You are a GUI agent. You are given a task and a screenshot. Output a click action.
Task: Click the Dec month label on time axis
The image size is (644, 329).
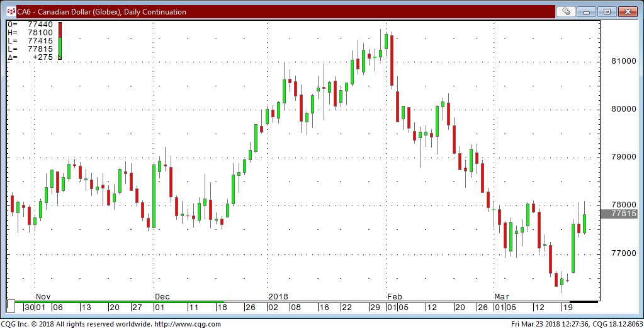tap(162, 296)
